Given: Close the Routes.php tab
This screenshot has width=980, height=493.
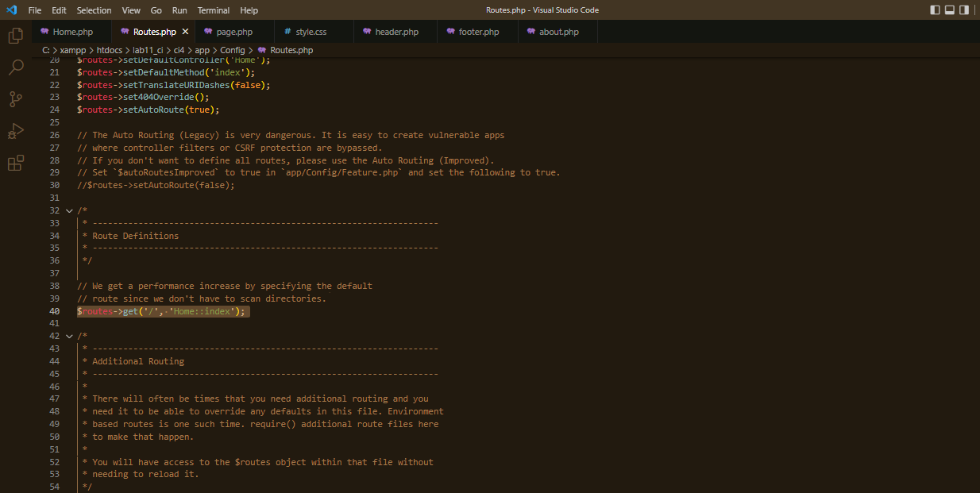Looking at the screenshot, I should pyautogui.click(x=186, y=31).
